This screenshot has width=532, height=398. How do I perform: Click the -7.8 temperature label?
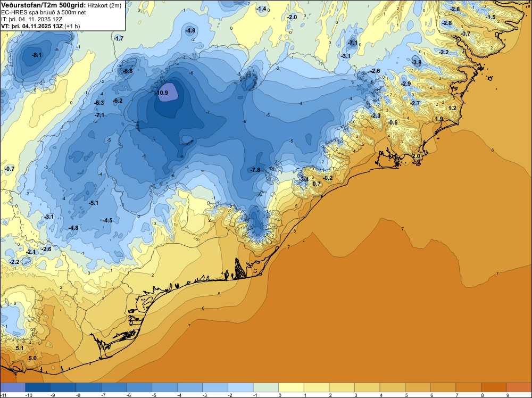click(255, 170)
